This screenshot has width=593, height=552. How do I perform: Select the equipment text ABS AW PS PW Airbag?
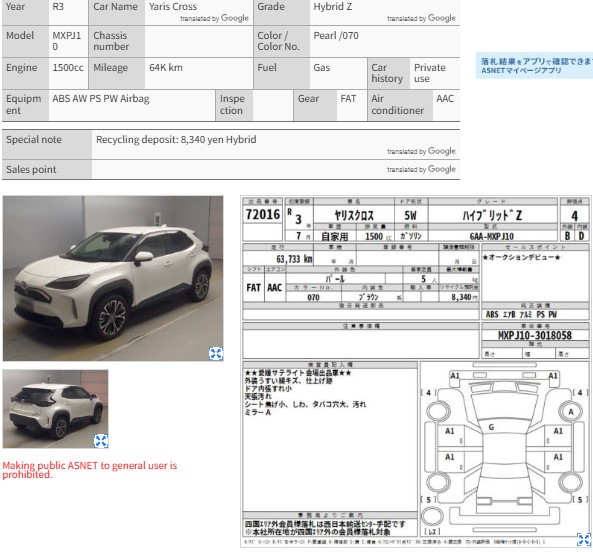[101, 99]
